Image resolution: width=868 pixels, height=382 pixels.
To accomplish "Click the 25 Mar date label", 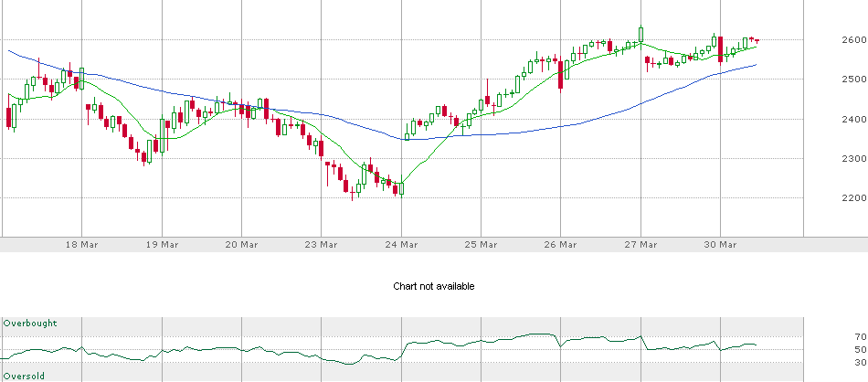I will tap(481, 244).
